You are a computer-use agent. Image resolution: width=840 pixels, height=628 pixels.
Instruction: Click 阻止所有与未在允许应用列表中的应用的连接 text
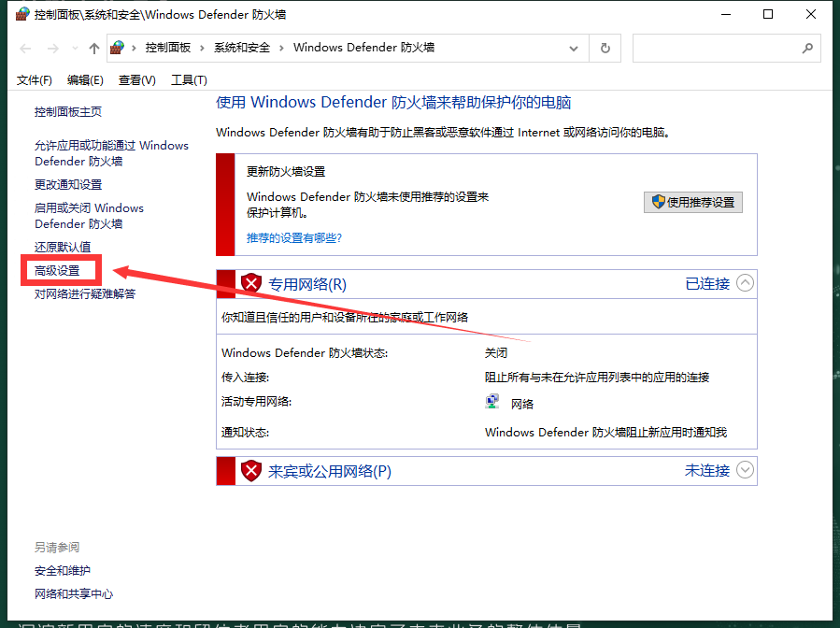(x=597, y=378)
